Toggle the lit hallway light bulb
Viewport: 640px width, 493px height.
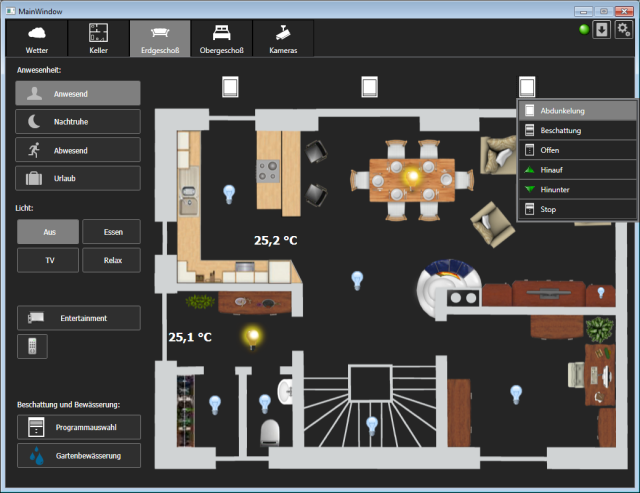252,338
